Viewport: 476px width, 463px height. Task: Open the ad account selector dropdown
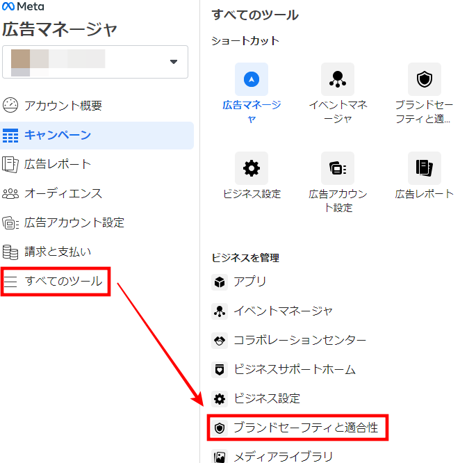point(95,62)
